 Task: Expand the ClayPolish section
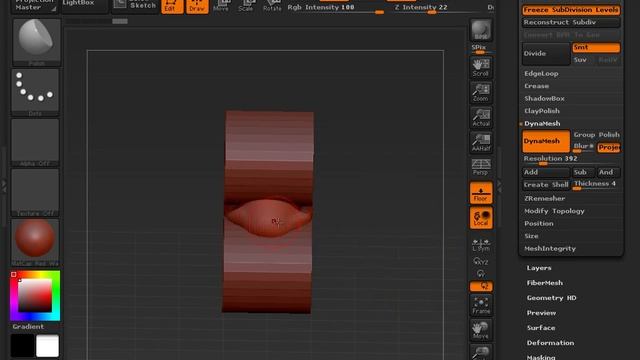tap(542, 111)
